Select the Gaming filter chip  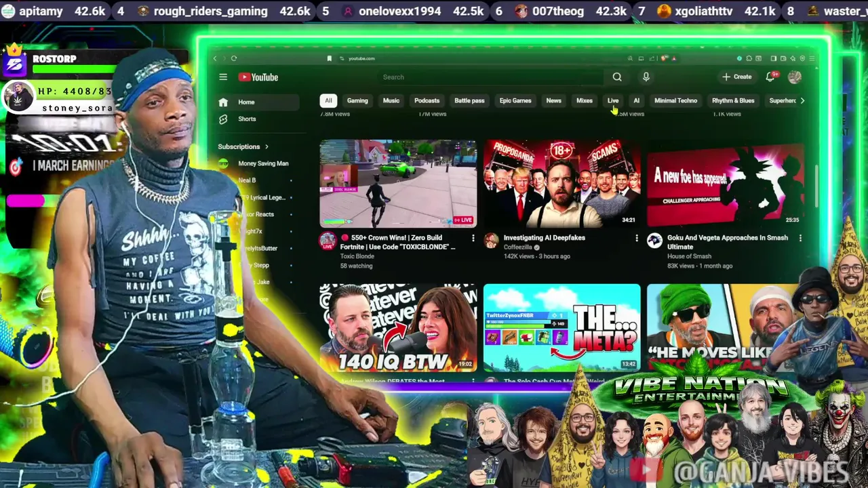click(357, 101)
